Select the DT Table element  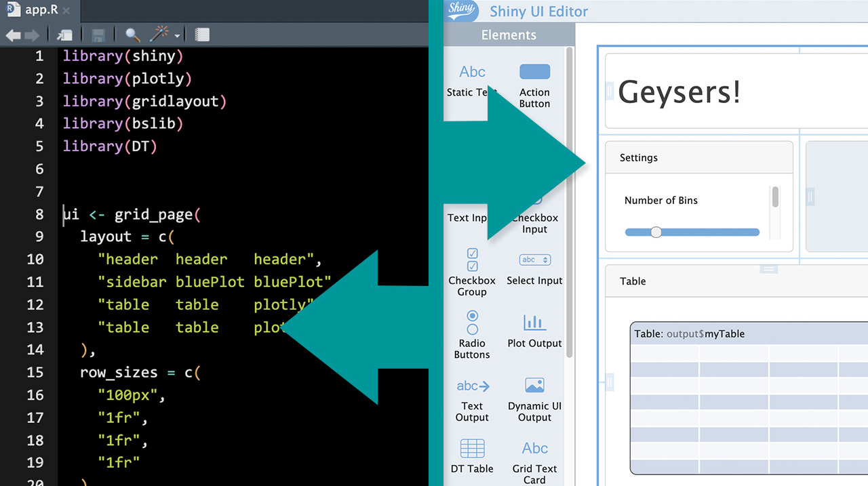point(472,455)
